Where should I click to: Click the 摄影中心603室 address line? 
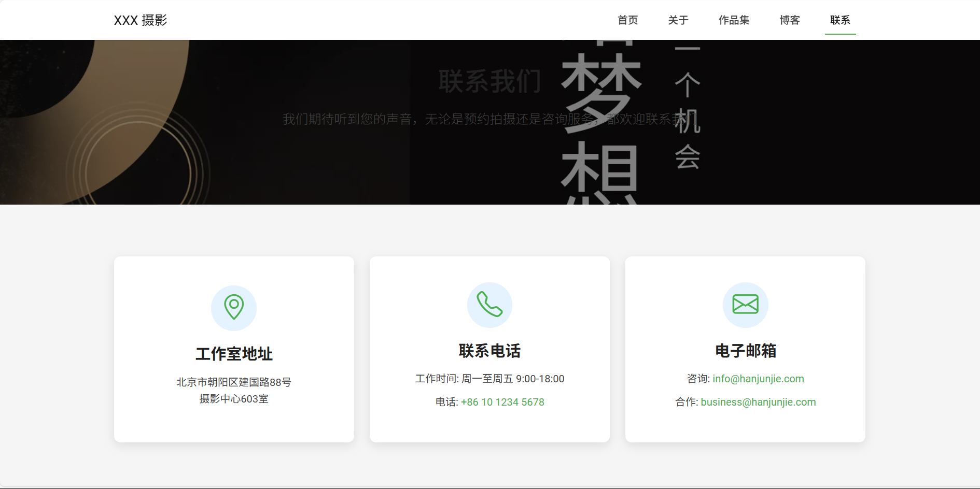pyautogui.click(x=234, y=399)
